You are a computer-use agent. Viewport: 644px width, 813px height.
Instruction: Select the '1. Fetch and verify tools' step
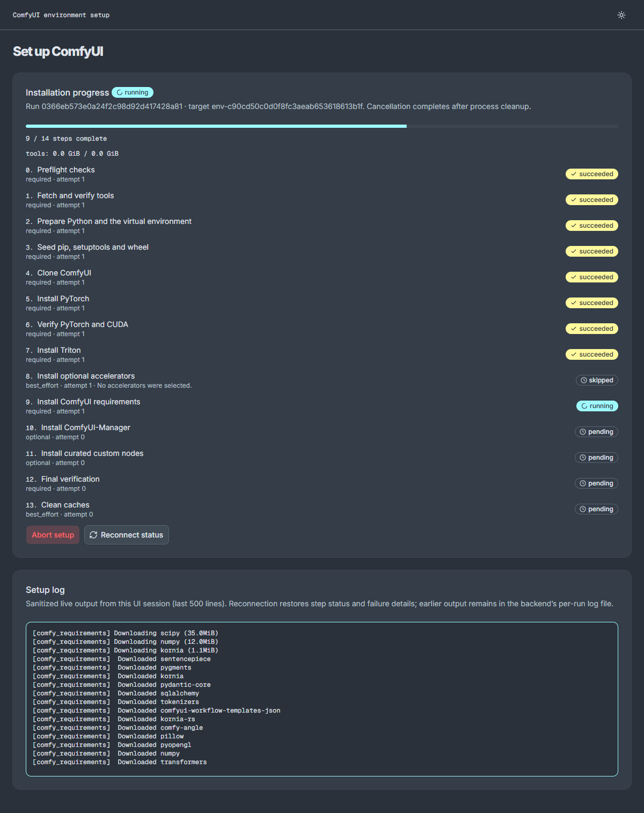[x=70, y=195]
